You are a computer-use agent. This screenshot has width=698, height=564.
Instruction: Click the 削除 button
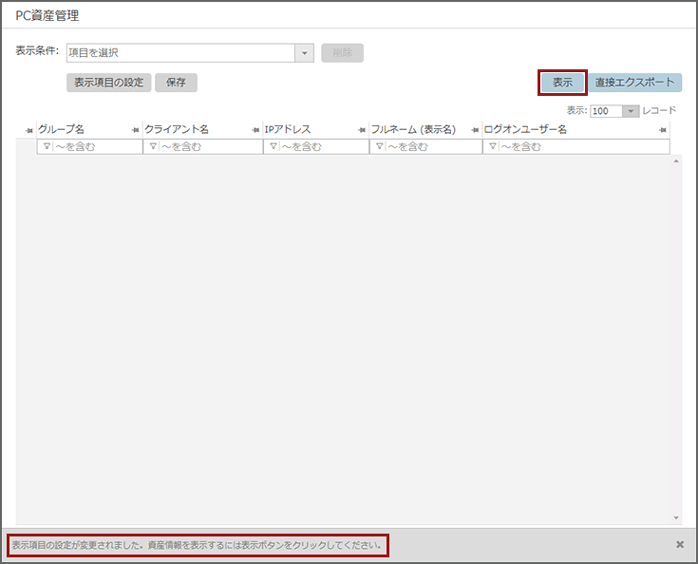[x=342, y=53]
